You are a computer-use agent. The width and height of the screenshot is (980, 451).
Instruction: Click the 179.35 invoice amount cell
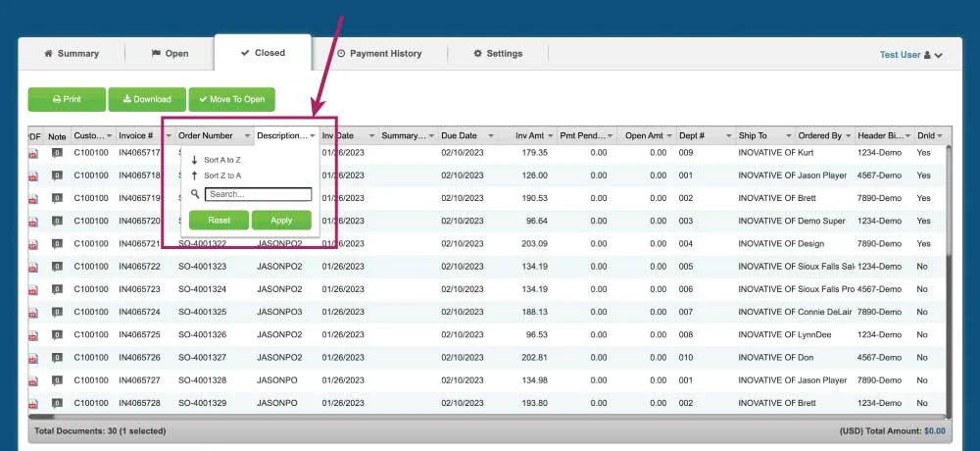coord(535,153)
